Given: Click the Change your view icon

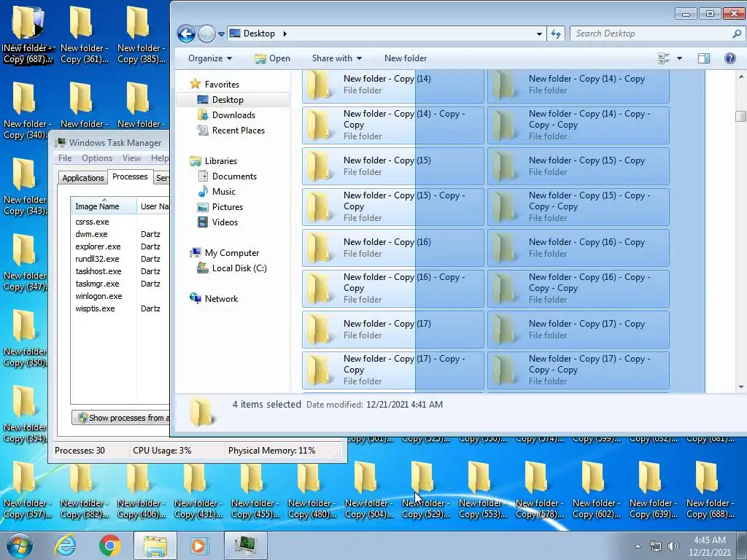Looking at the screenshot, I should click(664, 58).
